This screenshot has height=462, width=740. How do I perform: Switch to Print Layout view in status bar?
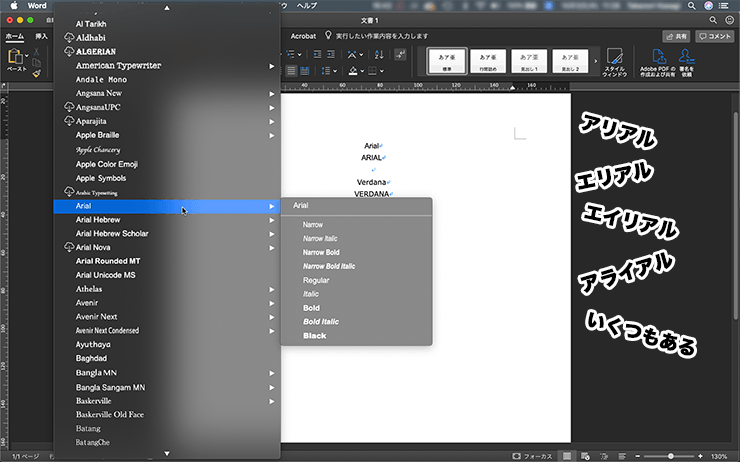pyautogui.click(x=567, y=455)
